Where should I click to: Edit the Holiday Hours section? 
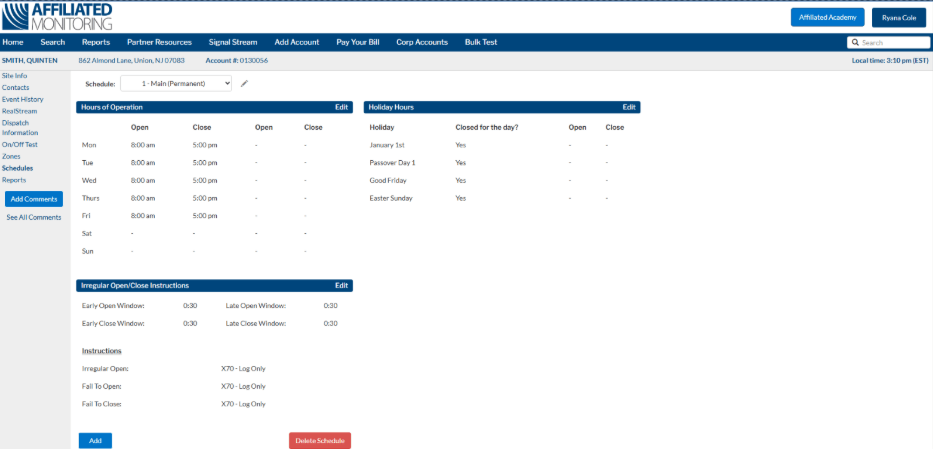pyautogui.click(x=629, y=107)
